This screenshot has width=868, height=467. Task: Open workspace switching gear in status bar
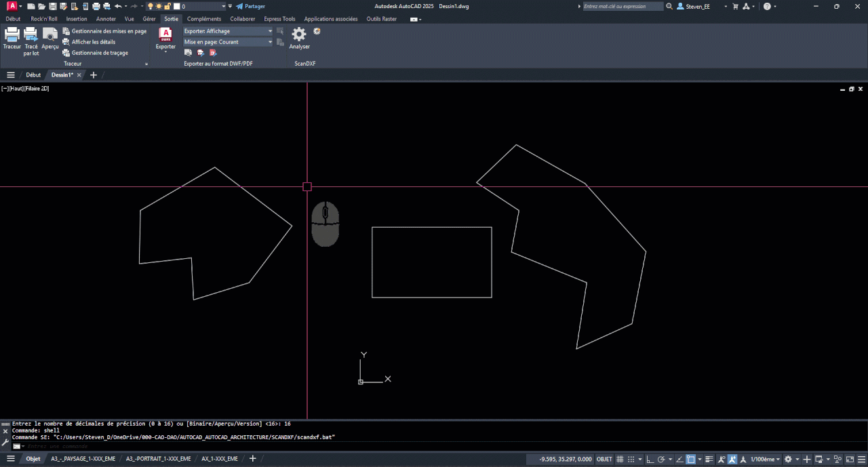[788, 460]
